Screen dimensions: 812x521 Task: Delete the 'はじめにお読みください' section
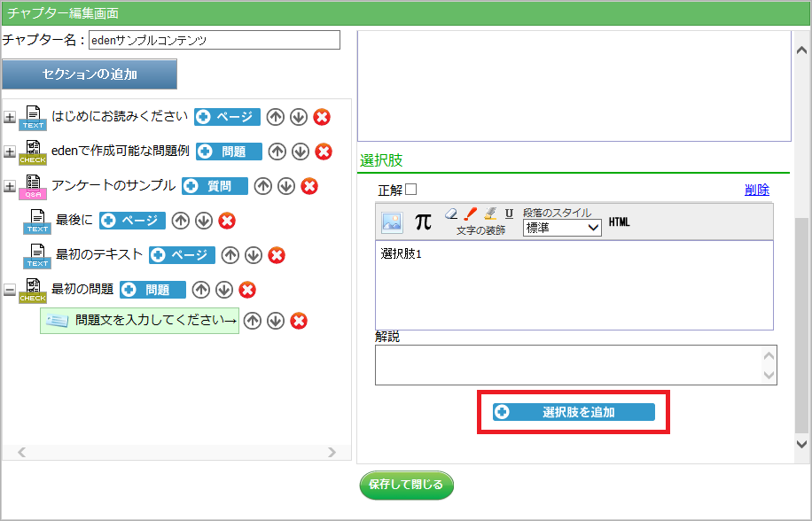(x=322, y=118)
